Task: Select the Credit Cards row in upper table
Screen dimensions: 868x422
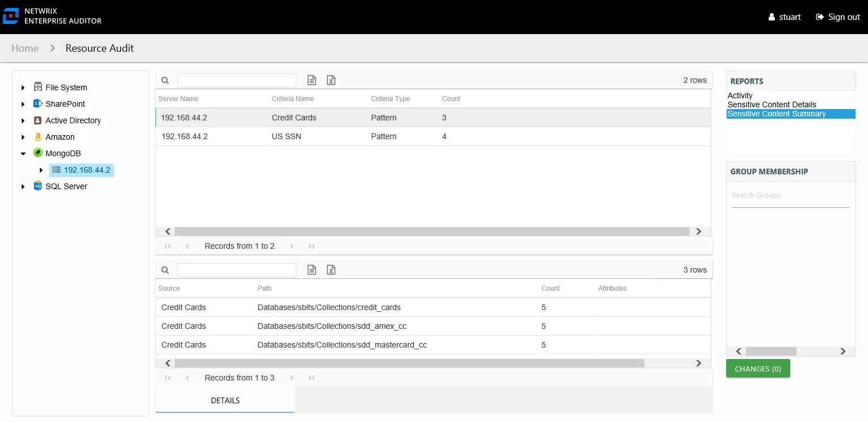Action: tap(433, 118)
